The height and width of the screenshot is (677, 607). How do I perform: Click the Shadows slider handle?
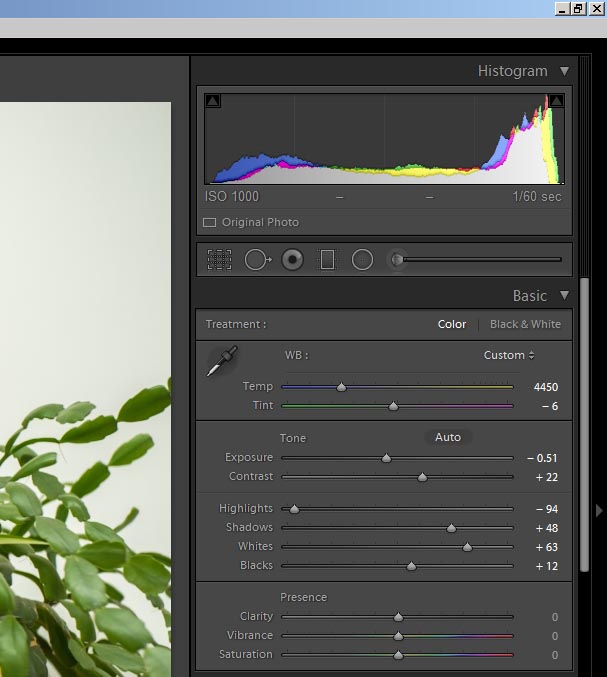(x=451, y=528)
